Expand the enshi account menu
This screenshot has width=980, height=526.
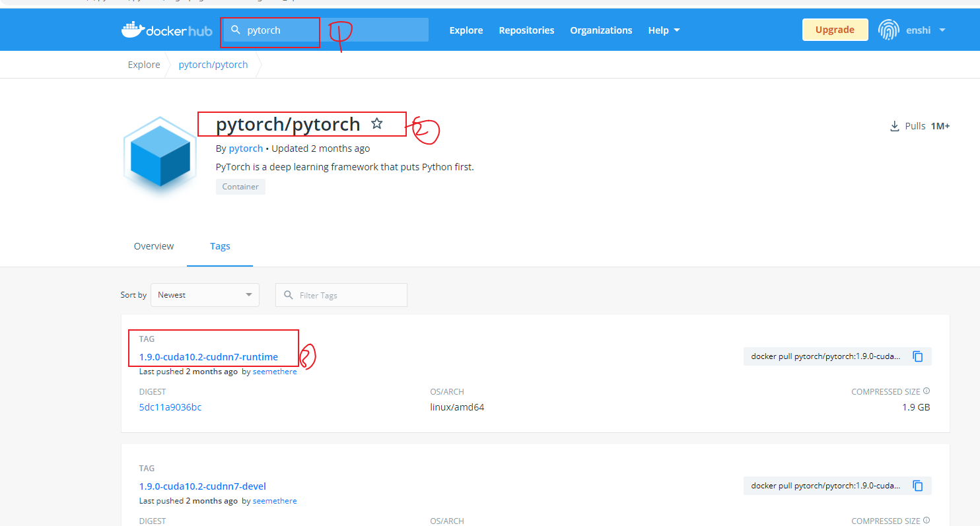pyautogui.click(x=942, y=30)
